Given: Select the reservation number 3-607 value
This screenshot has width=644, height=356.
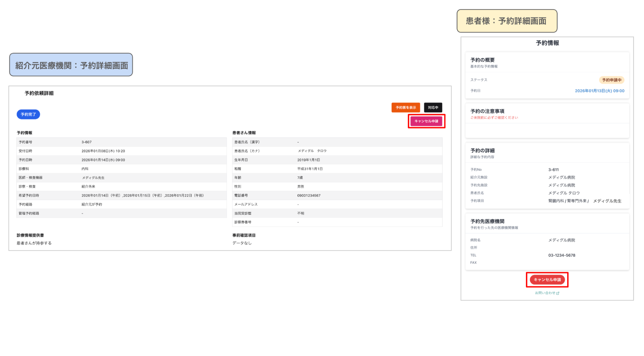Looking at the screenshot, I should [x=86, y=142].
